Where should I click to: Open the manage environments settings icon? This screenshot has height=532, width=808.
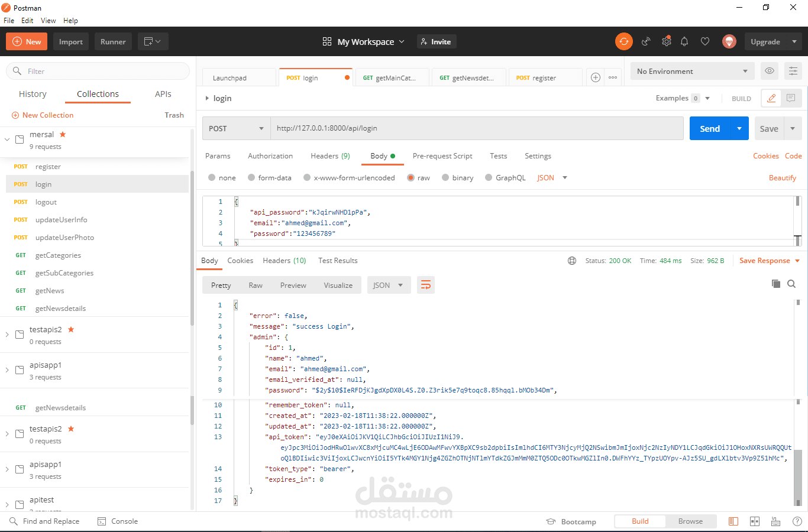point(793,71)
